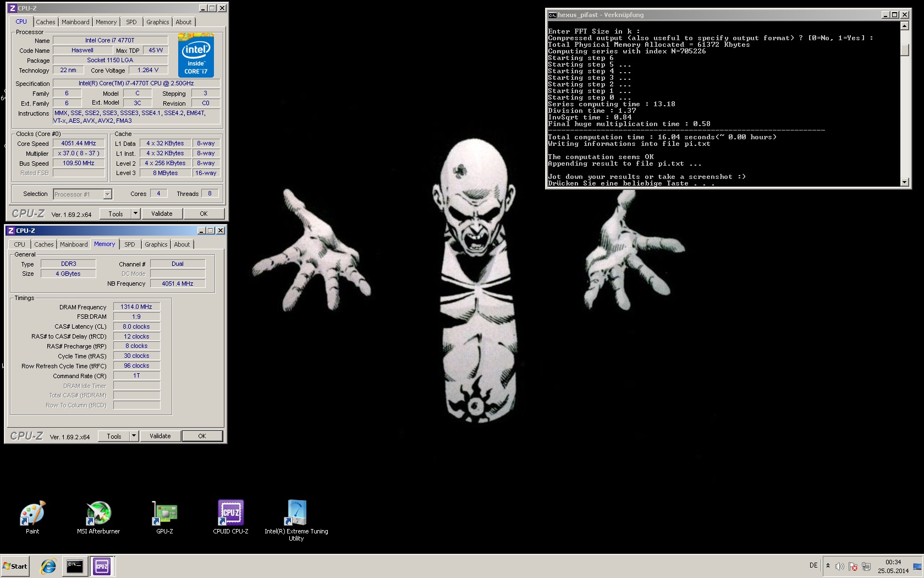This screenshot has height=578, width=924.
Task: Click Action Center flag tray icon
Action: (853, 566)
